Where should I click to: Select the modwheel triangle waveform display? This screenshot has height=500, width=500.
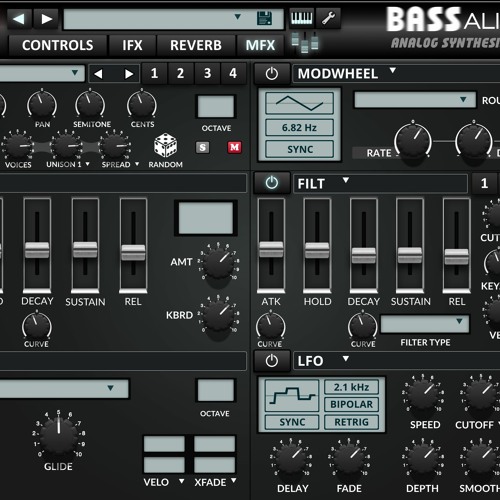click(299, 103)
